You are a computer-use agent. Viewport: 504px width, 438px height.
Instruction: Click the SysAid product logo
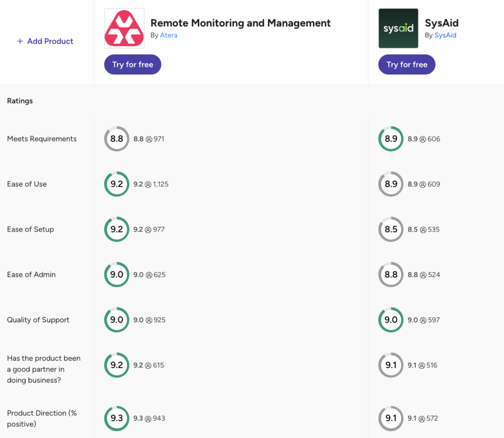398,28
